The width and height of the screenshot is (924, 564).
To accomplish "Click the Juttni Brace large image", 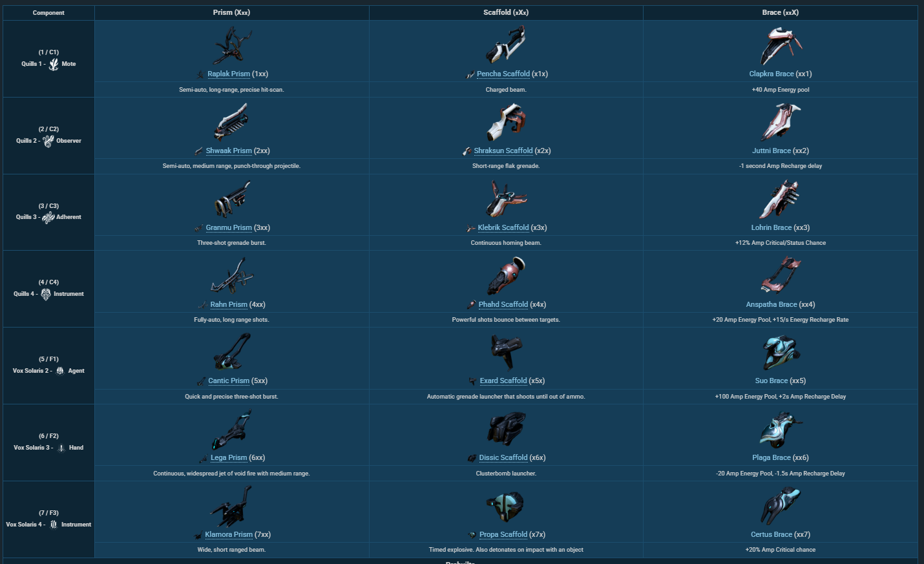I will (x=781, y=122).
